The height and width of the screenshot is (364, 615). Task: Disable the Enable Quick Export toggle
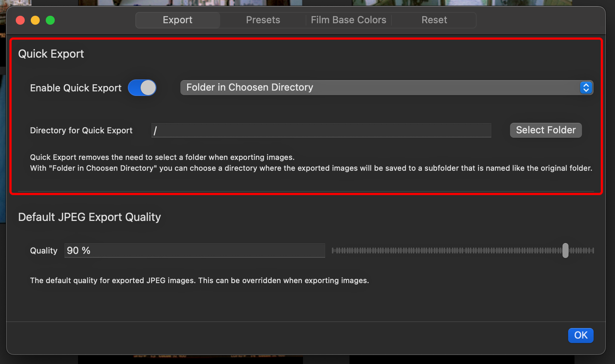tap(142, 88)
